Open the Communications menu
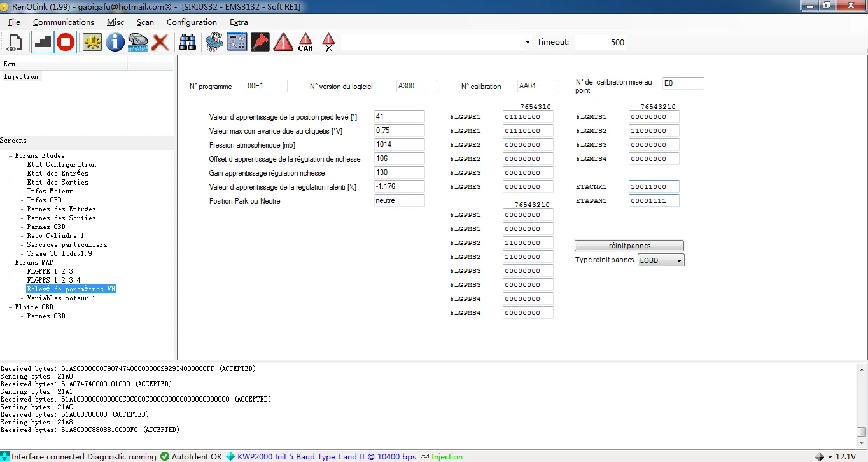This screenshot has height=462, width=868. (x=63, y=22)
